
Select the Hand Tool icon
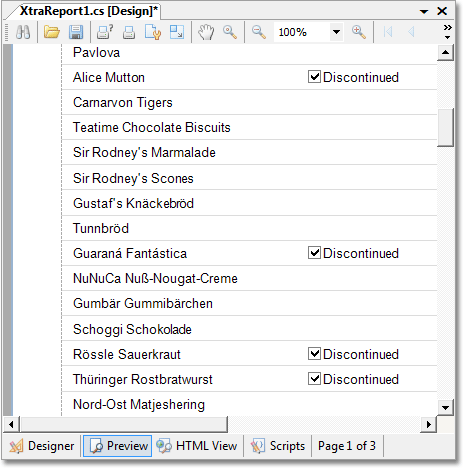pos(206,32)
